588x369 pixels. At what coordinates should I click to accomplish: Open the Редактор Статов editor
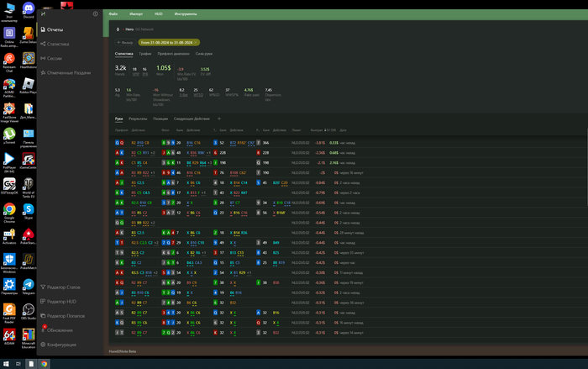click(63, 287)
